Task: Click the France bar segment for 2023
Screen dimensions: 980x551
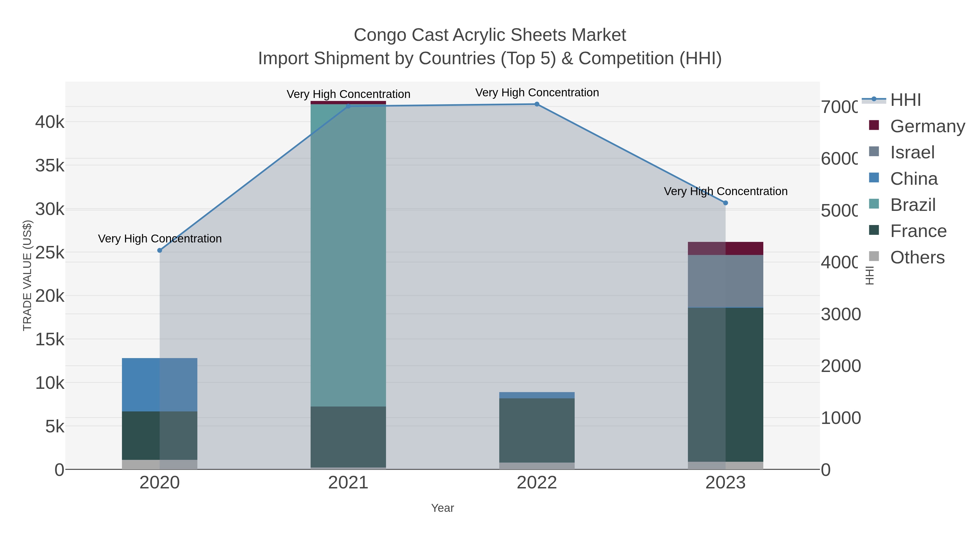Action: point(725,385)
